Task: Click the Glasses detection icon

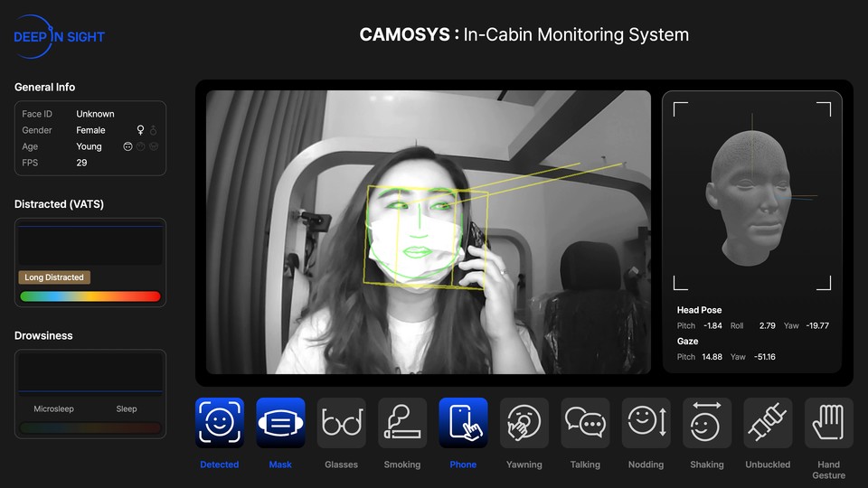Action: (x=341, y=423)
